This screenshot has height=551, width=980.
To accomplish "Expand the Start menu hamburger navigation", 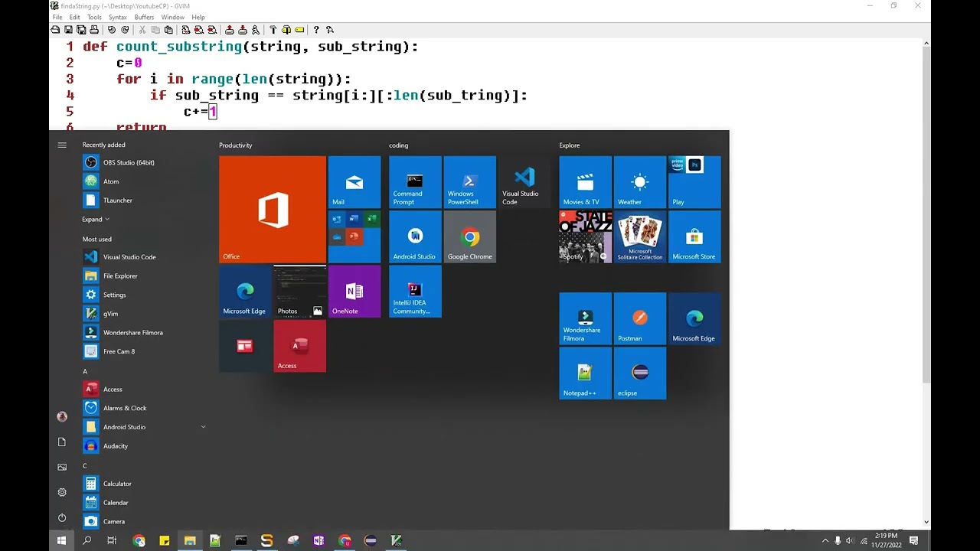I will click(62, 145).
